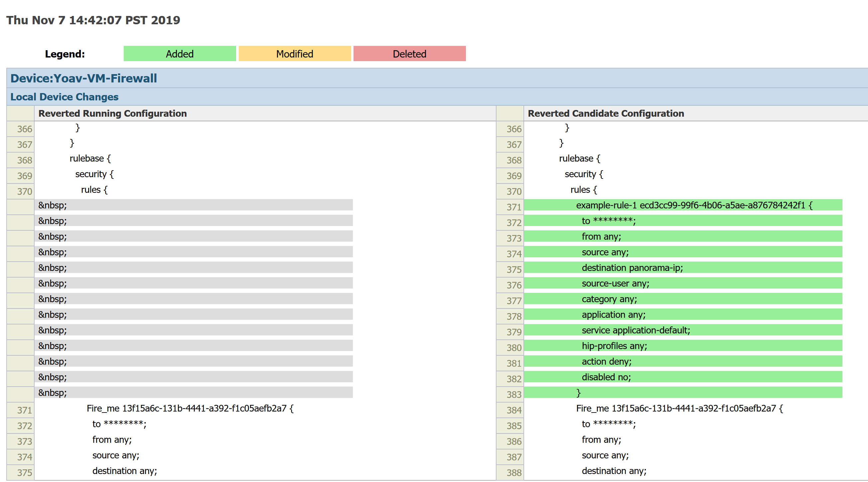Image resolution: width=868 pixels, height=482 pixels.
Task: Click the service application-default line
Action: tap(636, 330)
